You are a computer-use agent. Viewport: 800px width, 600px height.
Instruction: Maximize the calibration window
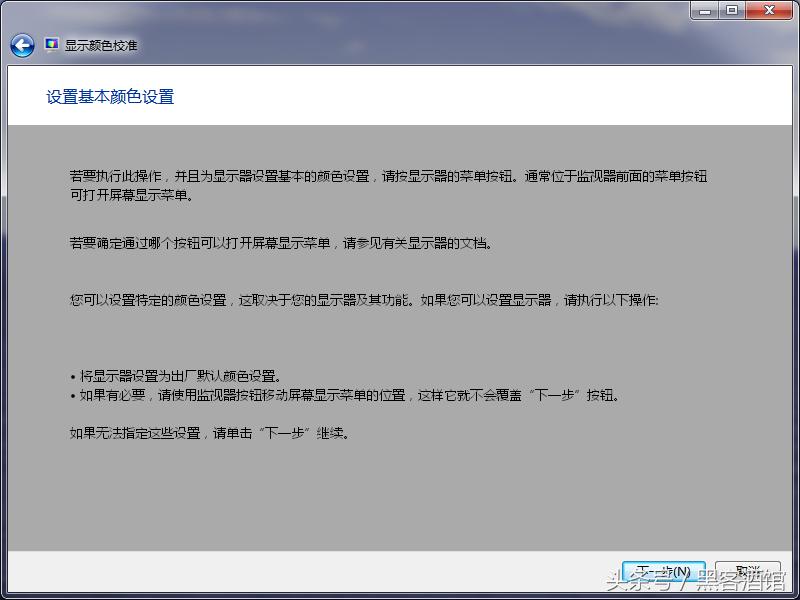pos(736,10)
